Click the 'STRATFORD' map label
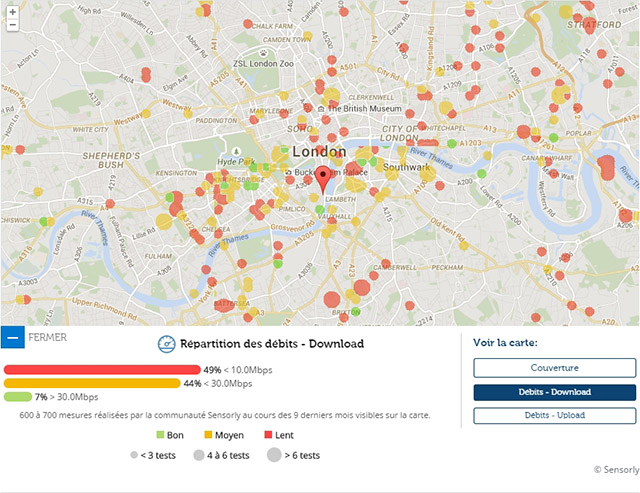 (x=594, y=25)
